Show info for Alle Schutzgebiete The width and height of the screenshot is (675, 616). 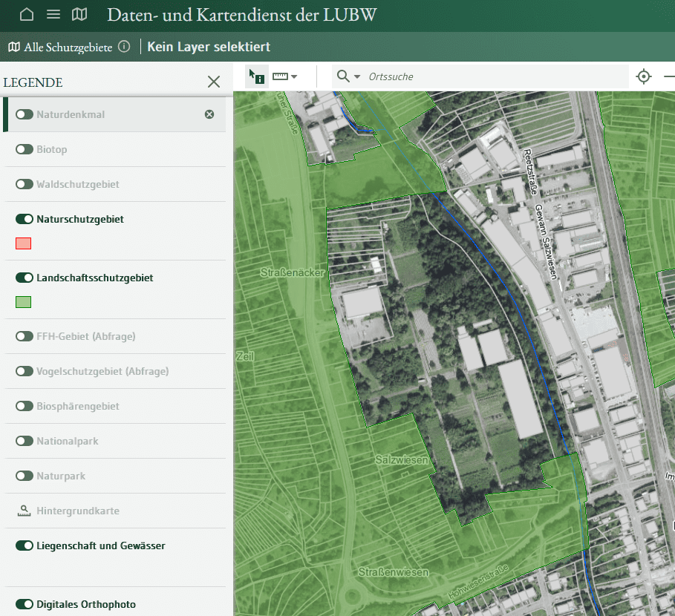(124, 47)
